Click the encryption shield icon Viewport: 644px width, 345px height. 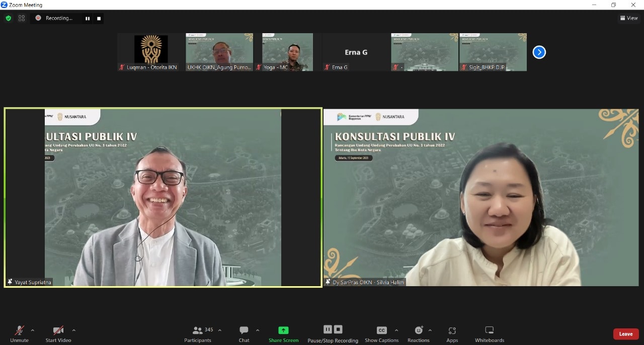click(x=9, y=18)
